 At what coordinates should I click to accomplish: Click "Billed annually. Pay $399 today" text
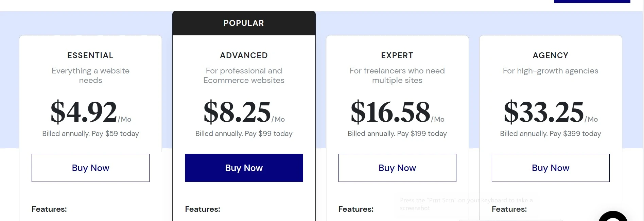tap(550, 134)
